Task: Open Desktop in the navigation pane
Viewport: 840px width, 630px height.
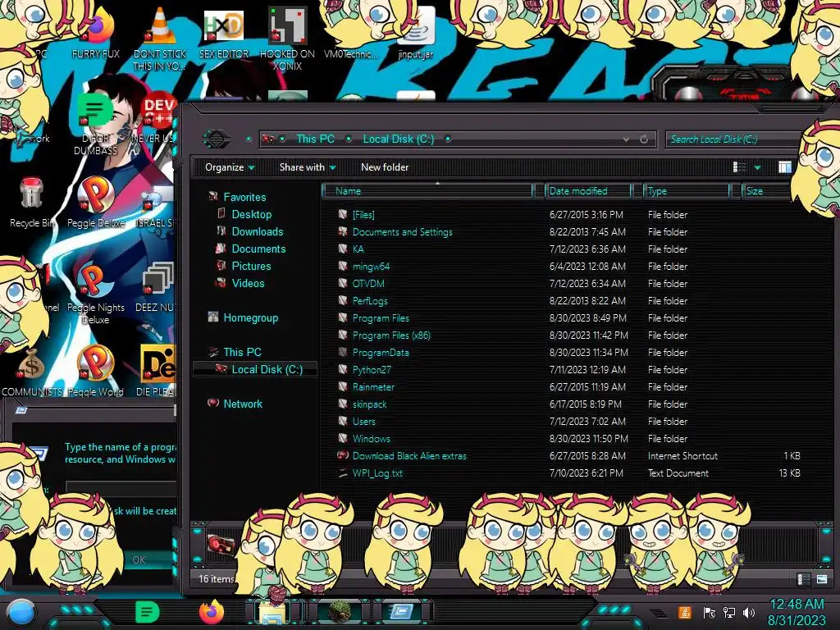Action: click(x=251, y=214)
